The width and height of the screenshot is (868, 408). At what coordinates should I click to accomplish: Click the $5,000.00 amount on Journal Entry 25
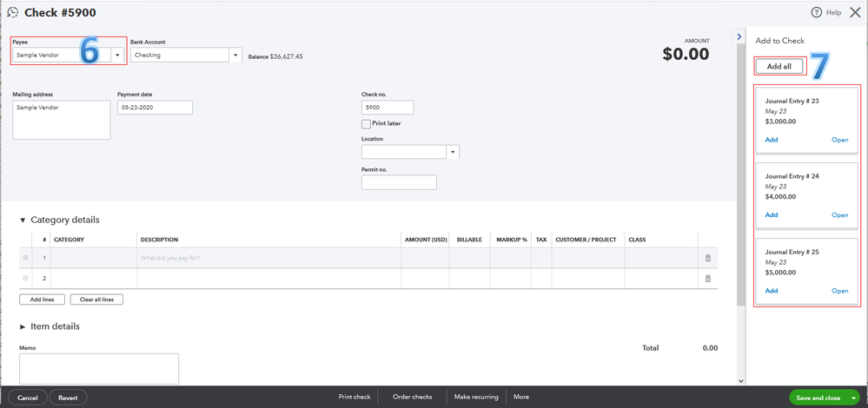(x=780, y=272)
